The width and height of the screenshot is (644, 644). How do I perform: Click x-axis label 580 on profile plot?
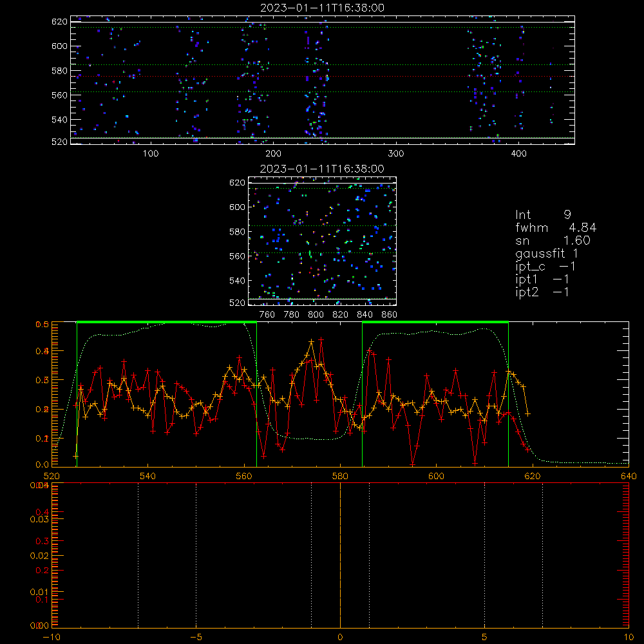[x=340, y=476]
